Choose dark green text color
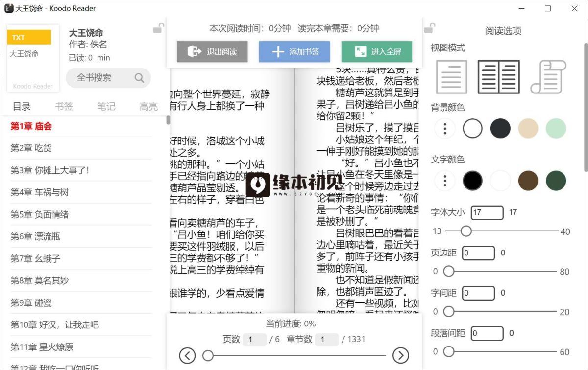The width and height of the screenshot is (588, 370). pos(556,181)
